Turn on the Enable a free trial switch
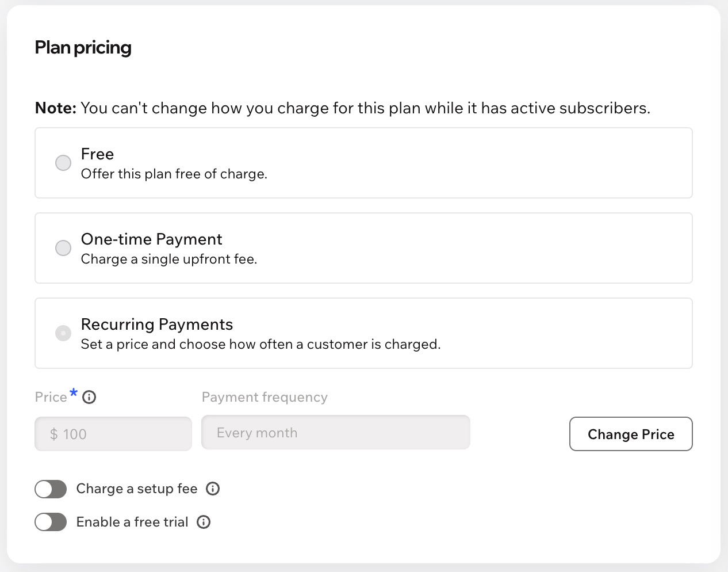Screen dimensions: 728x572 [x=51, y=522]
